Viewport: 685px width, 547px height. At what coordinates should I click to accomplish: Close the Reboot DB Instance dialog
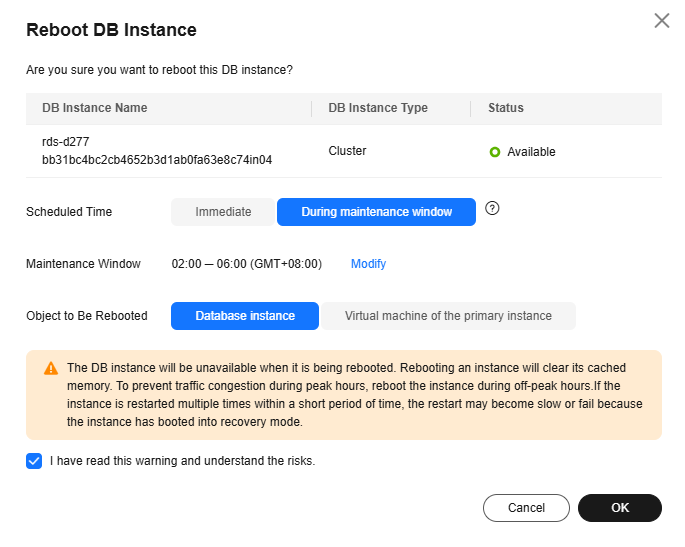(661, 21)
